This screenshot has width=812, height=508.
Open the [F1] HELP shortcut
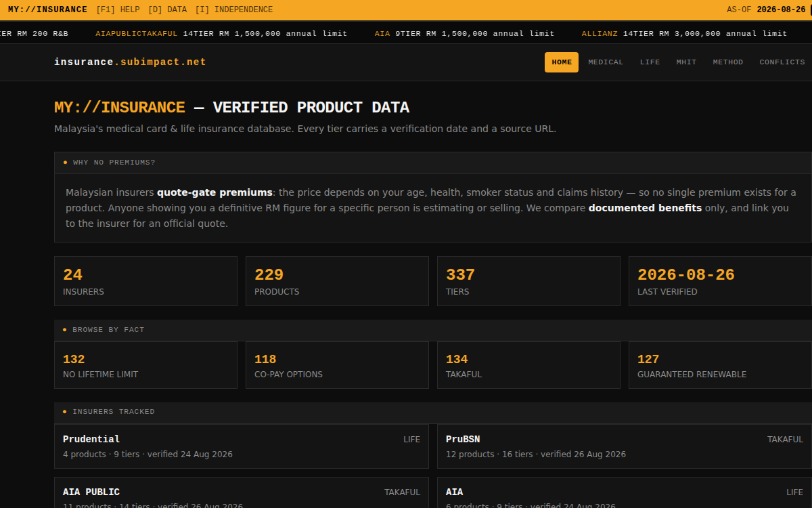[118, 9]
